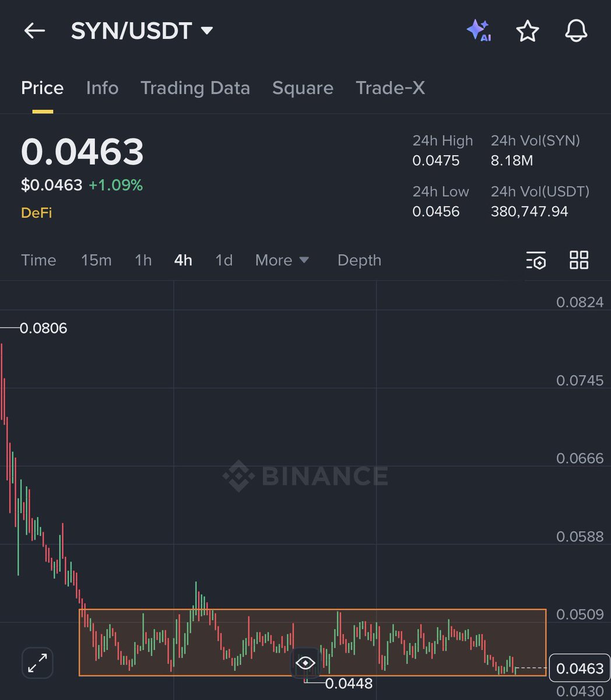Switch to the 1d timeframe
The image size is (611, 700).
pyautogui.click(x=224, y=260)
